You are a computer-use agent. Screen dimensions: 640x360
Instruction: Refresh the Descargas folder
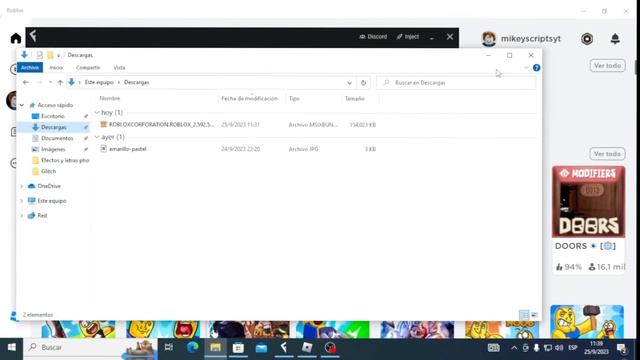click(x=363, y=83)
